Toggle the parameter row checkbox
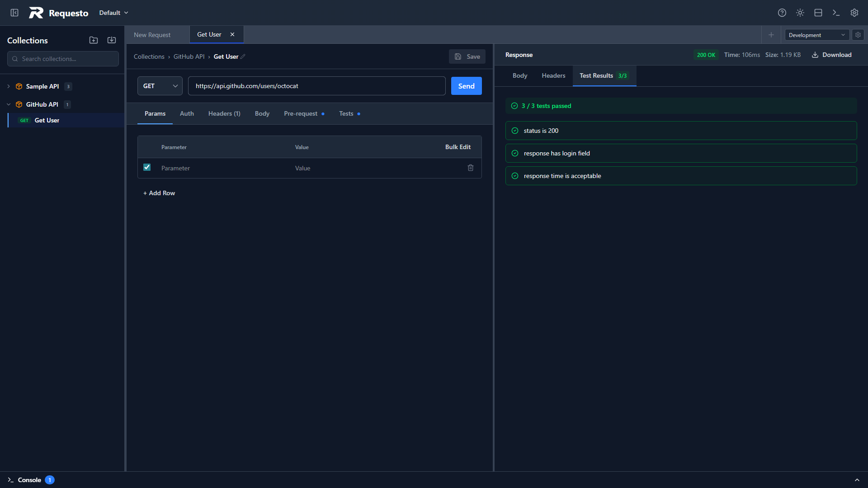Image resolution: width=868 pixels, height=488 pixels. tap(147, 167)
